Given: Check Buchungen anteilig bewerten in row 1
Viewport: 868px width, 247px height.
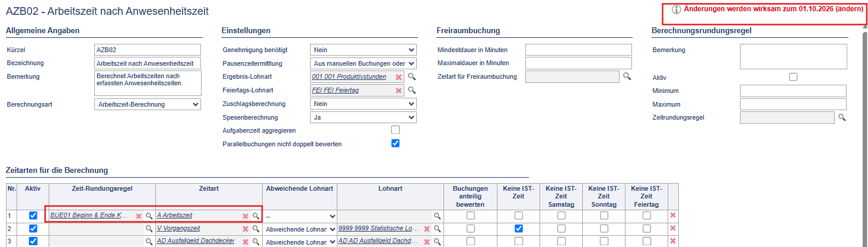Looking at the screenshot, I should click(x=470, y=216).
